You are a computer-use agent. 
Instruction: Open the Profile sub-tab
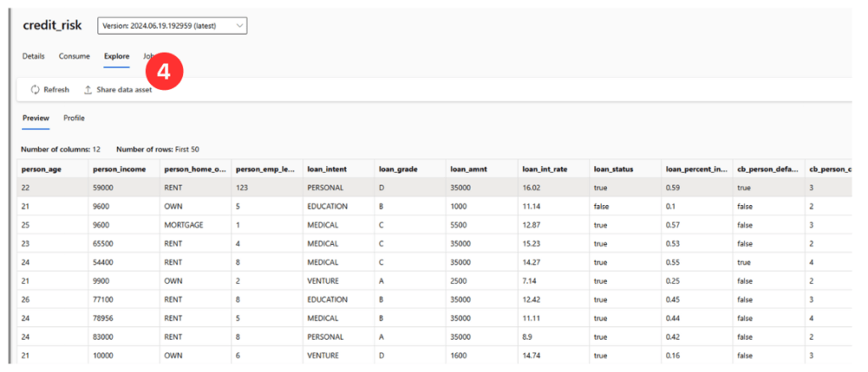[x=74, y=118]
